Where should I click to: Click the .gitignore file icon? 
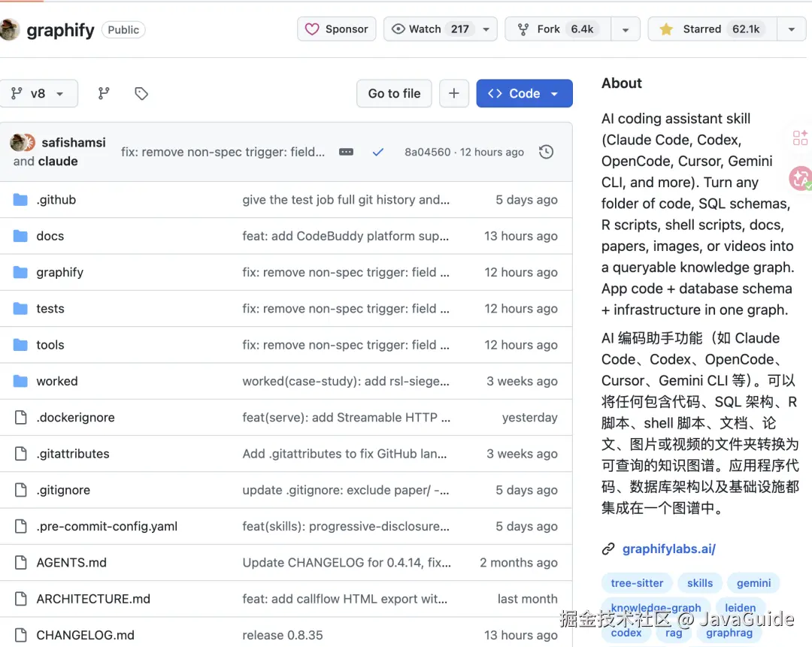pos(21,490)
